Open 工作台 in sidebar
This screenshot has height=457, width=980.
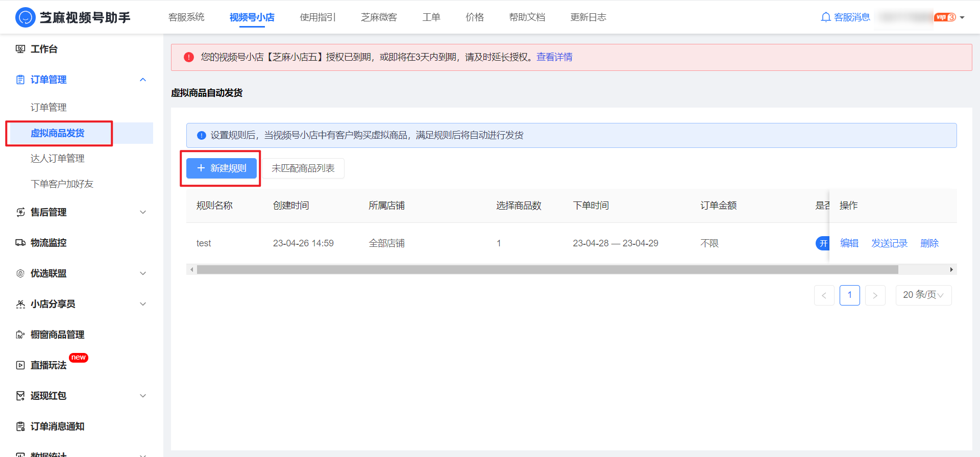pyautogui.click(x=44, y=49)
